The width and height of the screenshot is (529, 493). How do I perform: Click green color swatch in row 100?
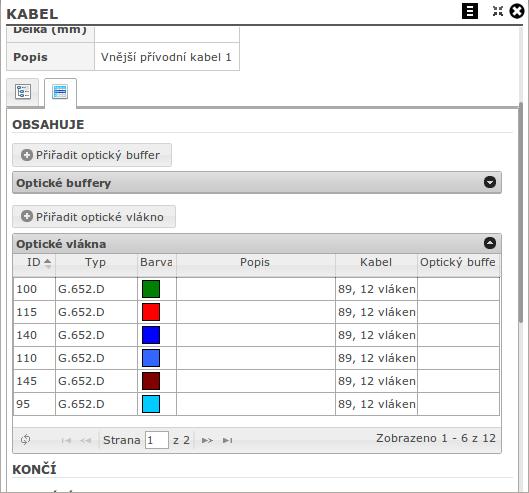tap(151, 289)
